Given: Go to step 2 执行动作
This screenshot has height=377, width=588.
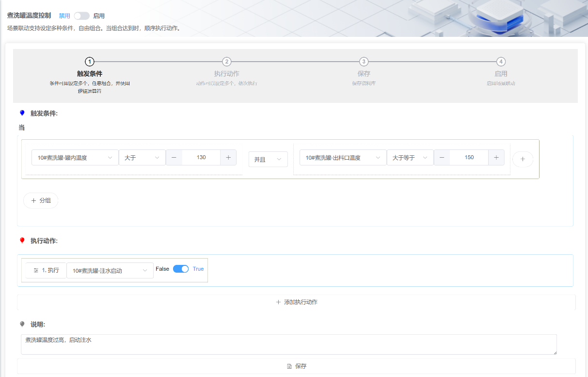Looking at the screenshot, I should (x=226, y=62).
